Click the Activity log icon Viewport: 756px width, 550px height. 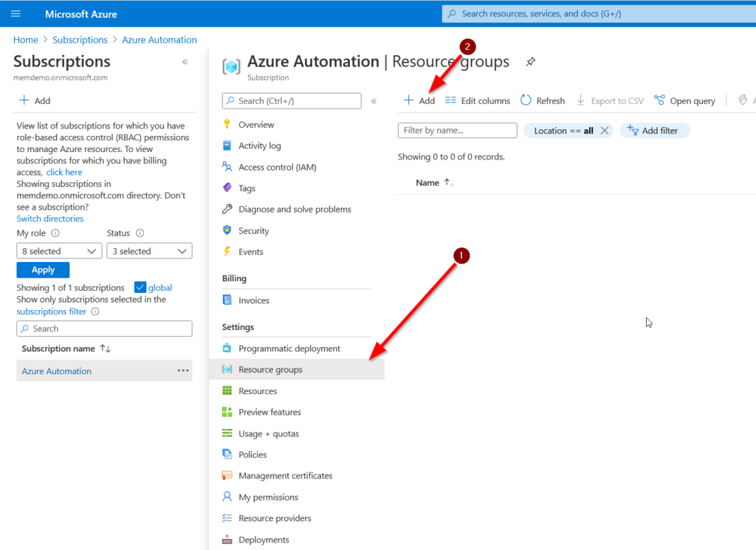point(227,145)
